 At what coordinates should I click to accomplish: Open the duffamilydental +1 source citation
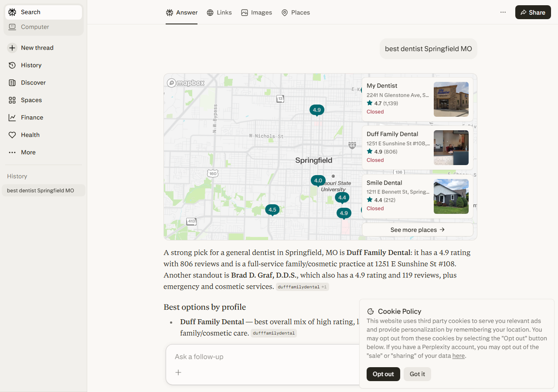[303, 287]
